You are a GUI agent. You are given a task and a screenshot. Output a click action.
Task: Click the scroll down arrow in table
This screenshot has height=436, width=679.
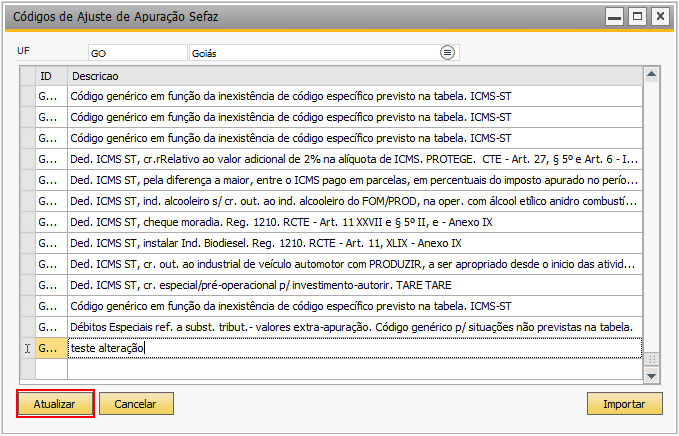pos(651,375)
